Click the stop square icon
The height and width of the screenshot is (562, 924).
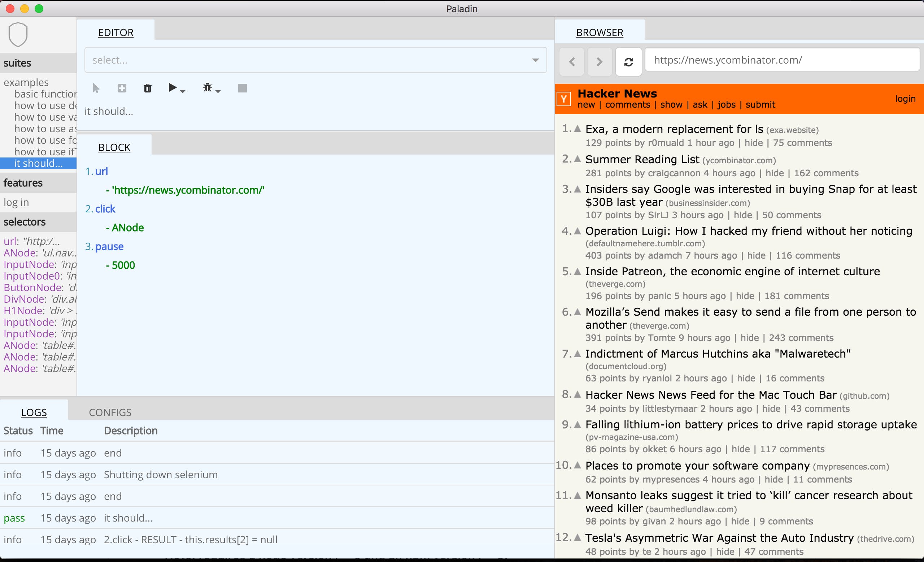243,88
